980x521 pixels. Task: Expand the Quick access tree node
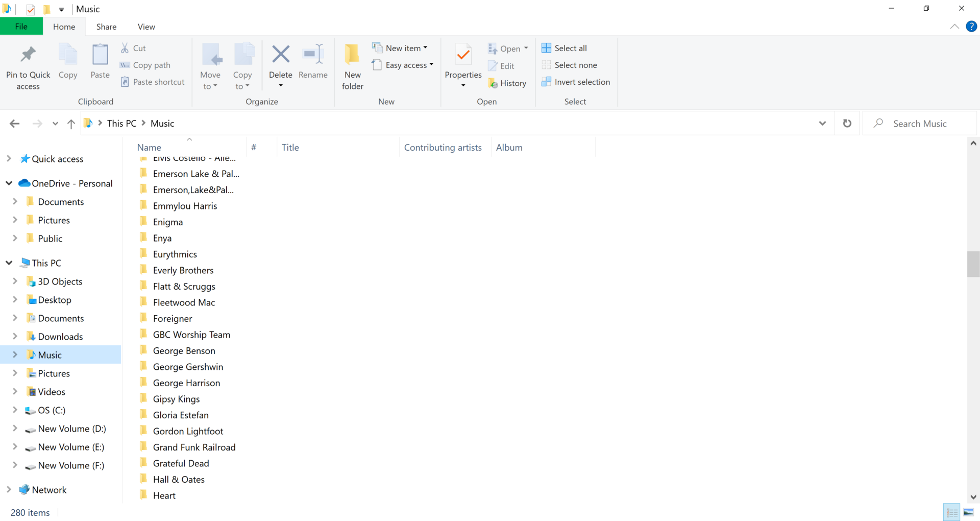[9, 159]
